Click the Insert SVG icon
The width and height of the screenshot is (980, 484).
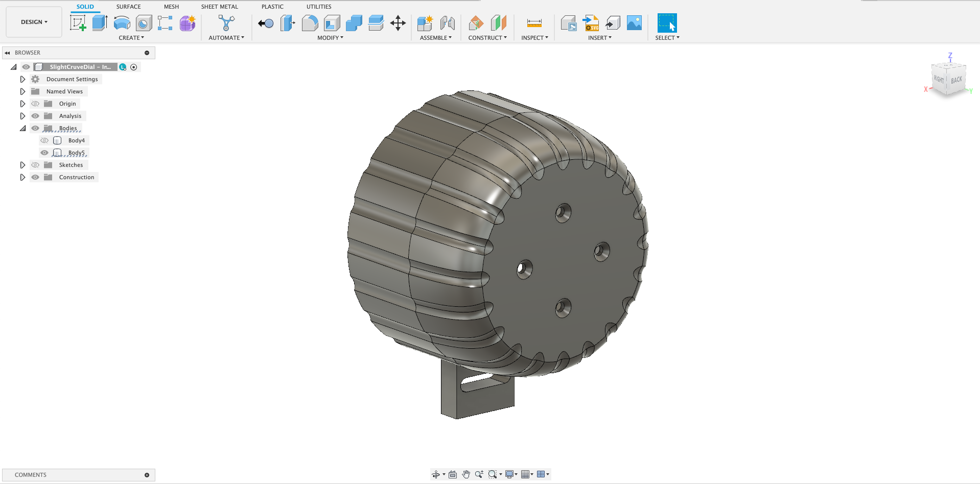(591, 22)
